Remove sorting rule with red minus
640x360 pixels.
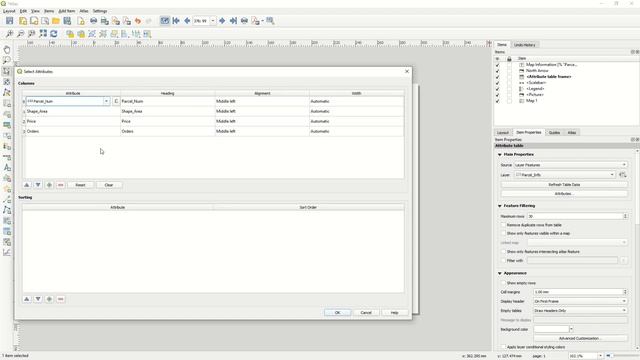[60, 299]
